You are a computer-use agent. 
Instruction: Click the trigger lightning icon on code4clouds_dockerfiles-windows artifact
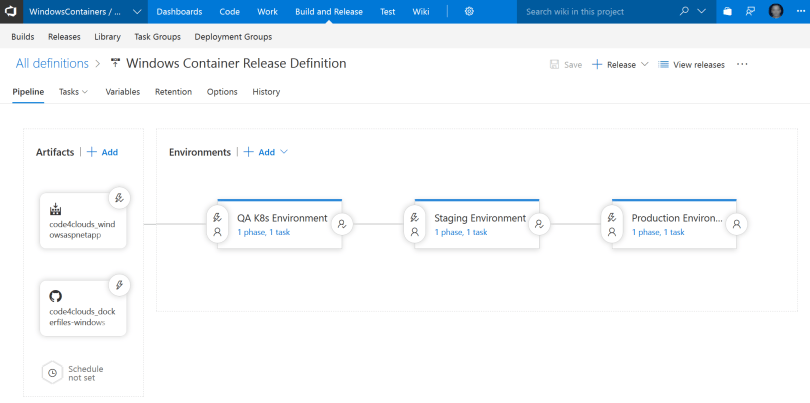click(x=119, y=285)
